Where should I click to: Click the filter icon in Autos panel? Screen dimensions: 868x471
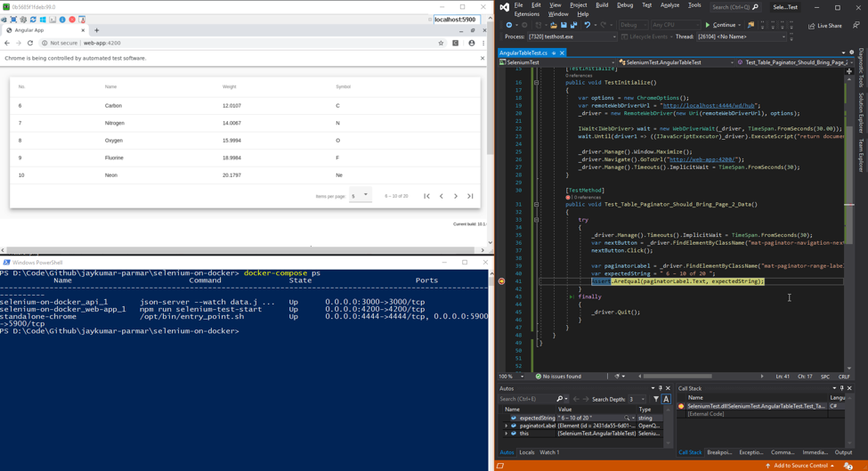tap(656, 399)
